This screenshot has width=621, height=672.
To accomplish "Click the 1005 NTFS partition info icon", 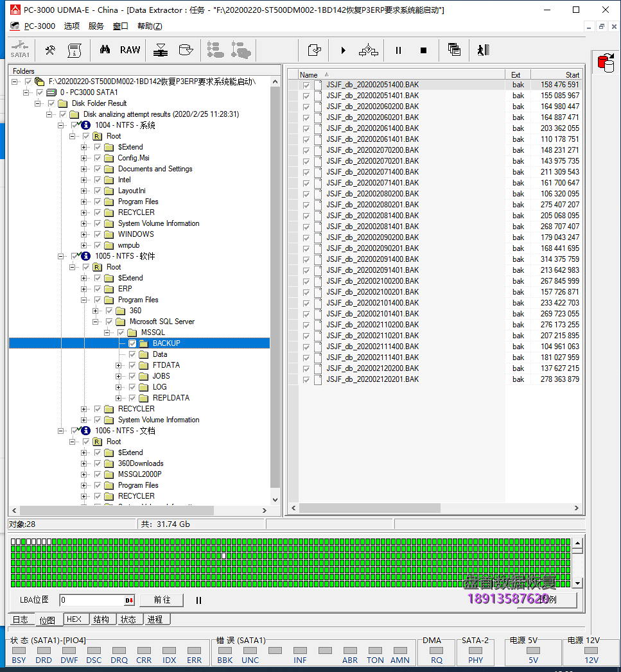I will [x=86, y=256].
